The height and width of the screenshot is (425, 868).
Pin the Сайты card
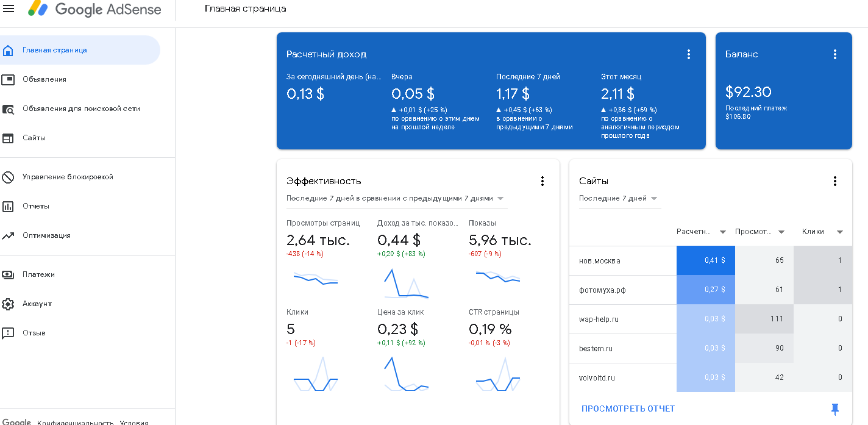point(835,409)
